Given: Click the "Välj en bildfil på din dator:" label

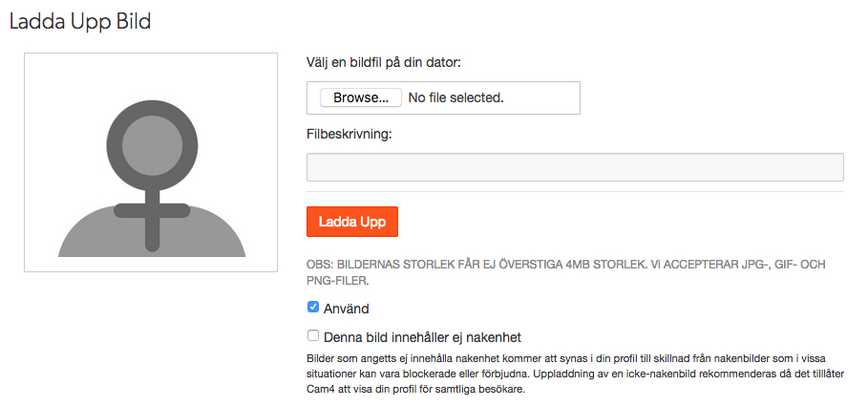Looking at the screenshot, I should point(384,63).
